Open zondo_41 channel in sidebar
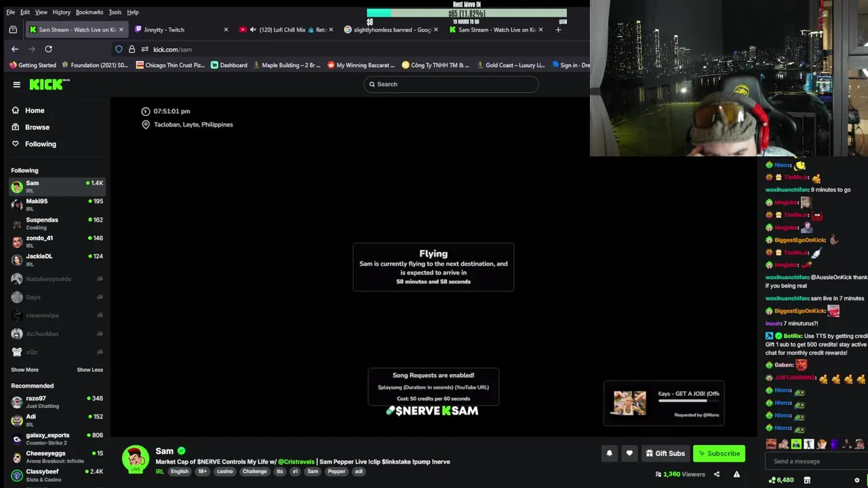Viewport: 868px width, 488px height. pyautogui.click(x=57, y=241)
